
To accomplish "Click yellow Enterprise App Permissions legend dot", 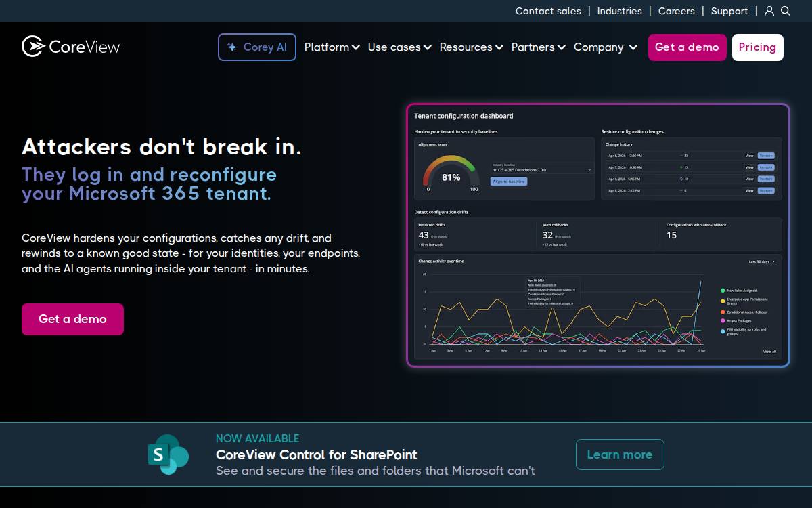I will (x=723, y=301).
